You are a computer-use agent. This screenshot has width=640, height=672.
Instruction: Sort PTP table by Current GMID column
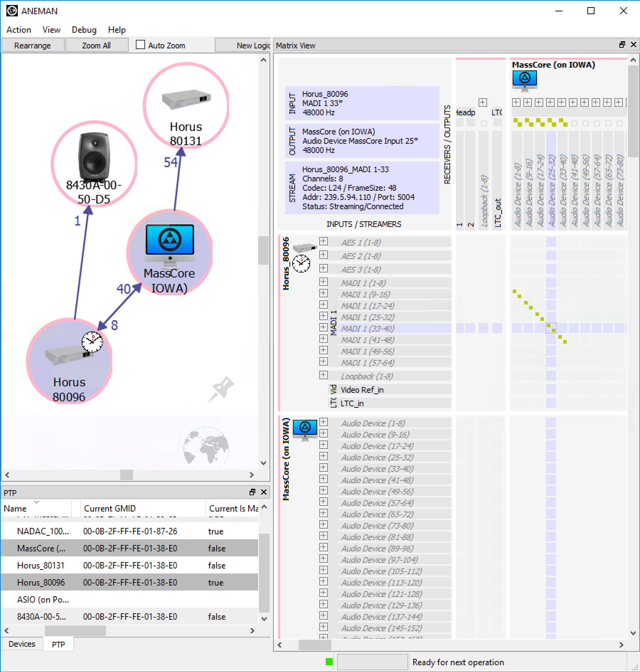143,508
